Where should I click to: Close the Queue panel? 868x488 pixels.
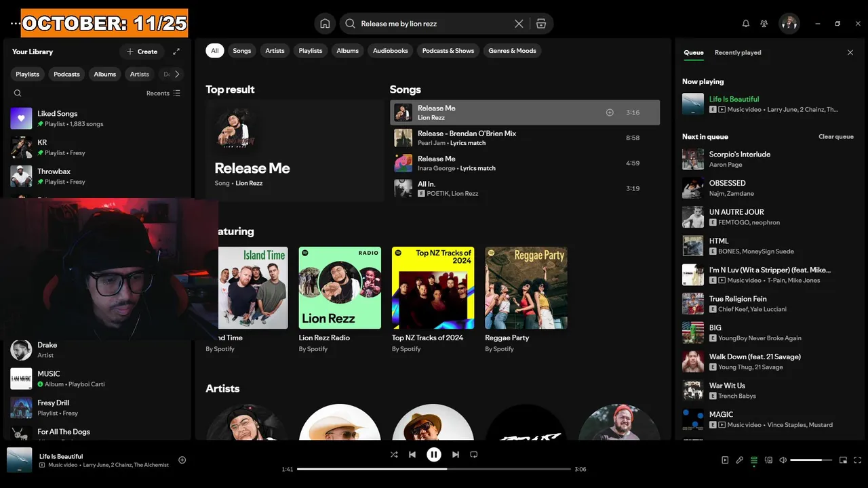pos(850,52)
